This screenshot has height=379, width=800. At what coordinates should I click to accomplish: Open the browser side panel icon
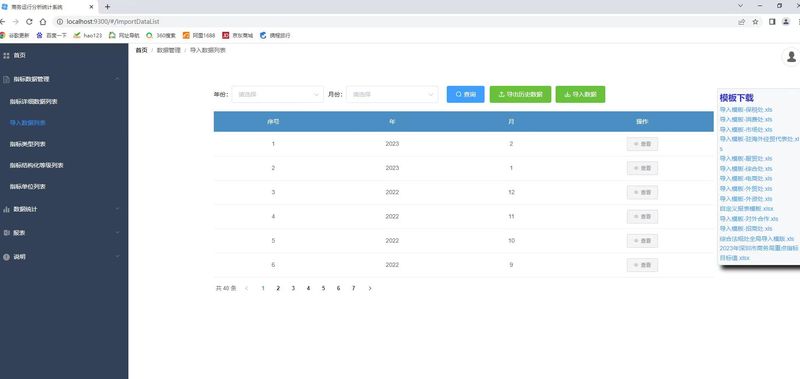pyautogui.click(x=772, y=22)
